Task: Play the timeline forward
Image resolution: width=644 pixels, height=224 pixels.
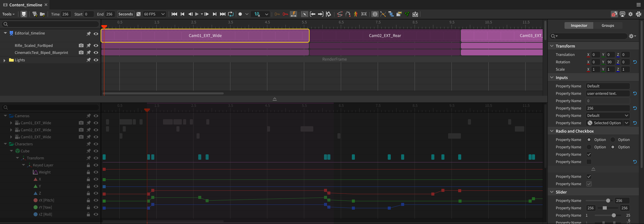Action: (x=197, y=14)
